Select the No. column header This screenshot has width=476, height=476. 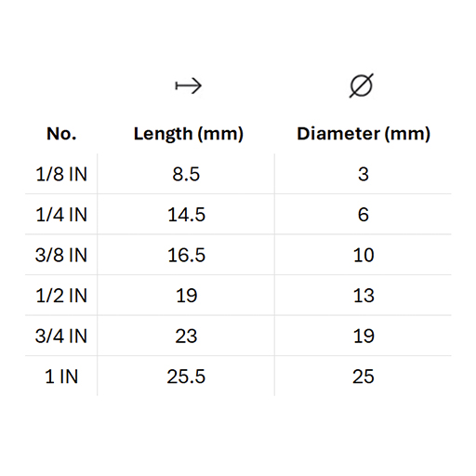61,134
